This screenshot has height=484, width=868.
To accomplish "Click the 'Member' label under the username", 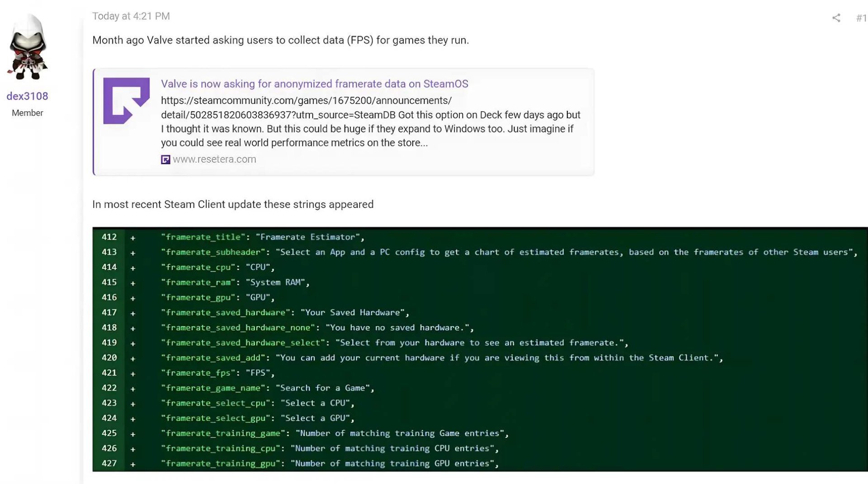I will [x=27, y=113].
